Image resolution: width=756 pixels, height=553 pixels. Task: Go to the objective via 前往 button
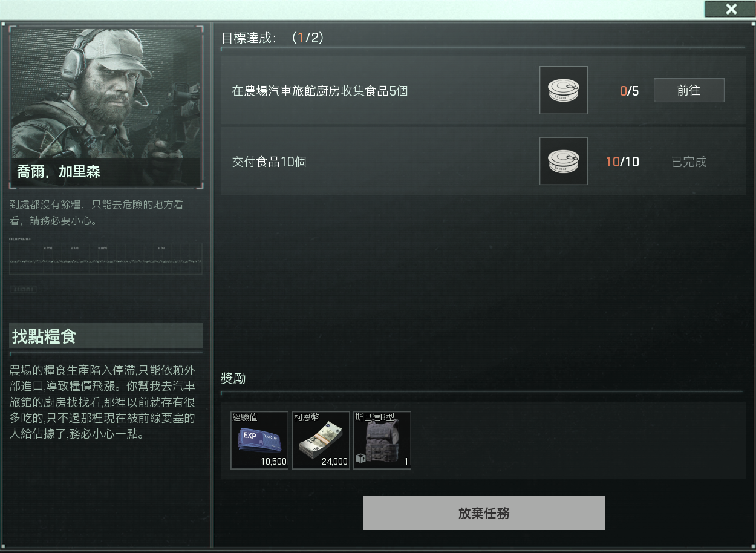click(689, 90)
